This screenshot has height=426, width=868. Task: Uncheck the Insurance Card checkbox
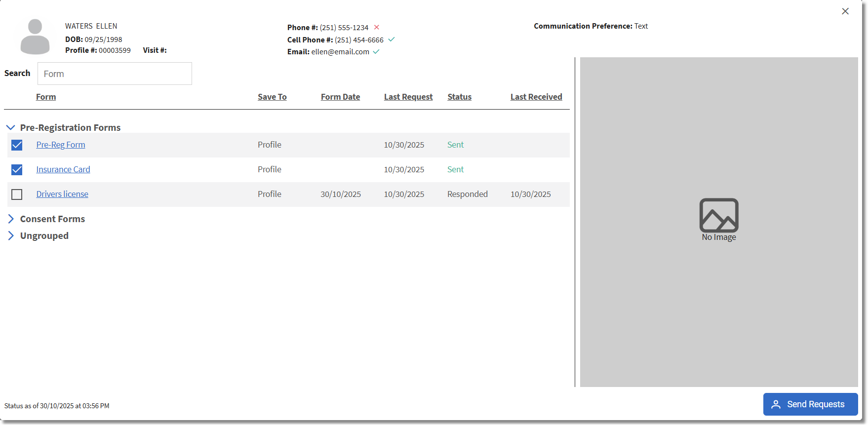tap(17, 170)
